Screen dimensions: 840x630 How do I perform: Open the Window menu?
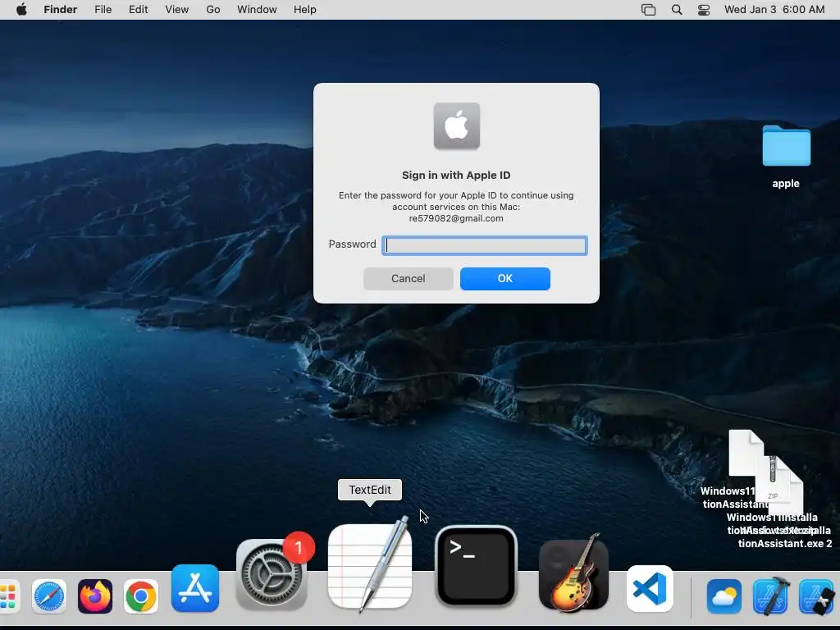tap(257, 10)
